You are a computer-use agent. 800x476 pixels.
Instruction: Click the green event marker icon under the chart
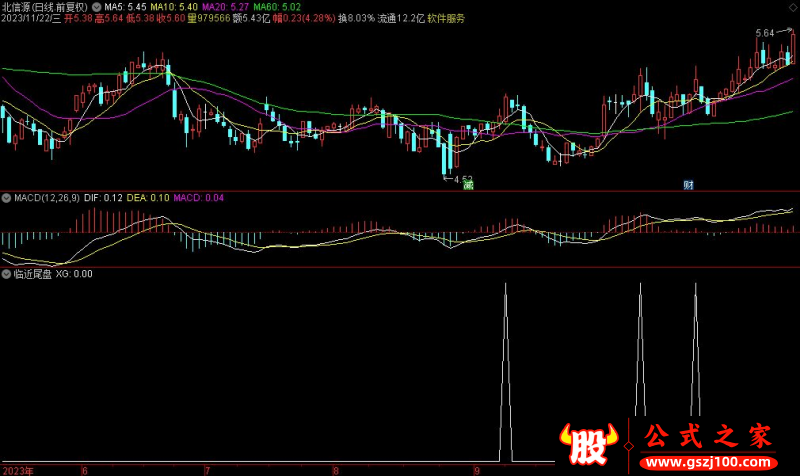pos(468,185)
